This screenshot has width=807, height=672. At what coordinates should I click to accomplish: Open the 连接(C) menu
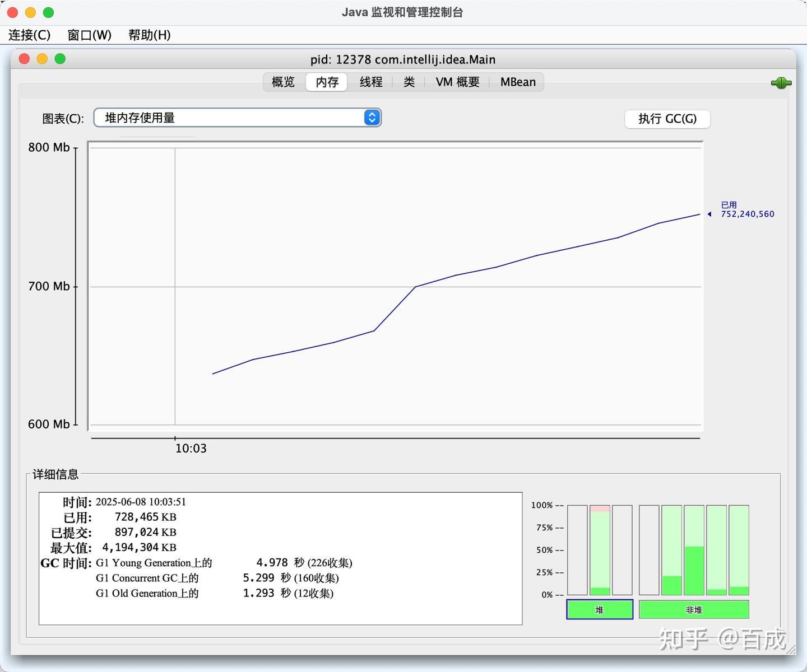29,35
